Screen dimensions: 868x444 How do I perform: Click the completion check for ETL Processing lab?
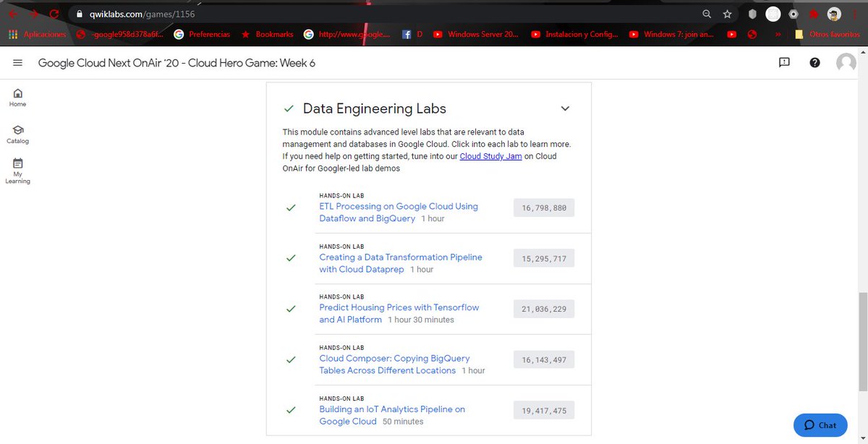(292, 208)
